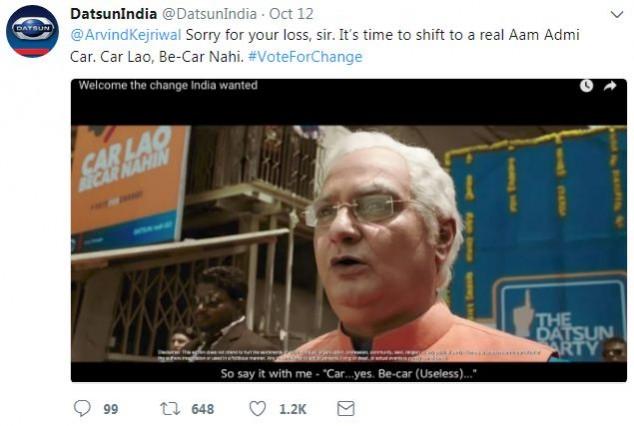Open the @ArvindKejriwal mention
This screenshot has height=426, width=634.
pos(126,35)
